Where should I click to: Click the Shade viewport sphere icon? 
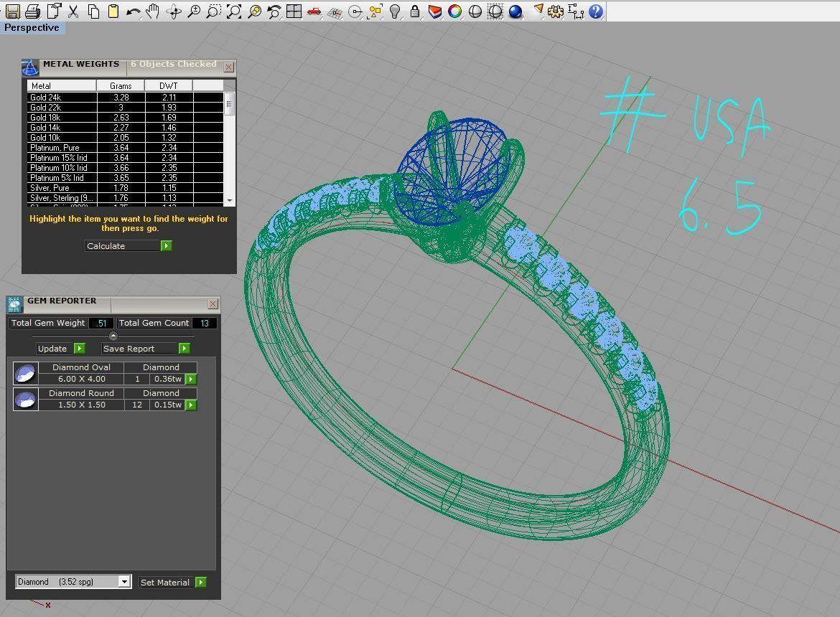pyautogui.click(x=475, y=11)
